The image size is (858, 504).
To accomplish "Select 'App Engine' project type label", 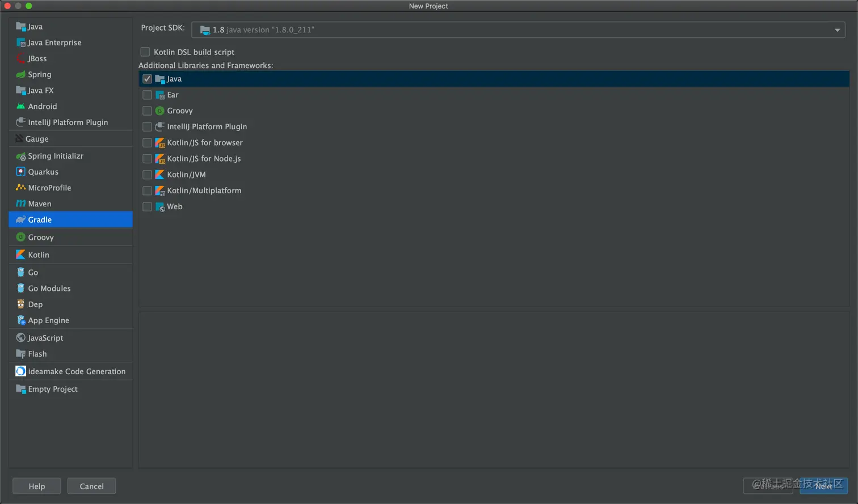I will coord(49,320).
